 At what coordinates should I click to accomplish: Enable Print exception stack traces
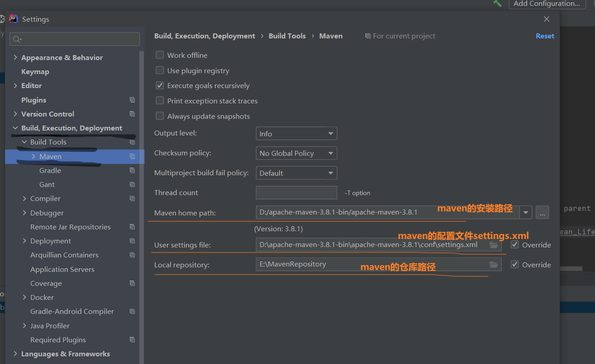point(160,101)
